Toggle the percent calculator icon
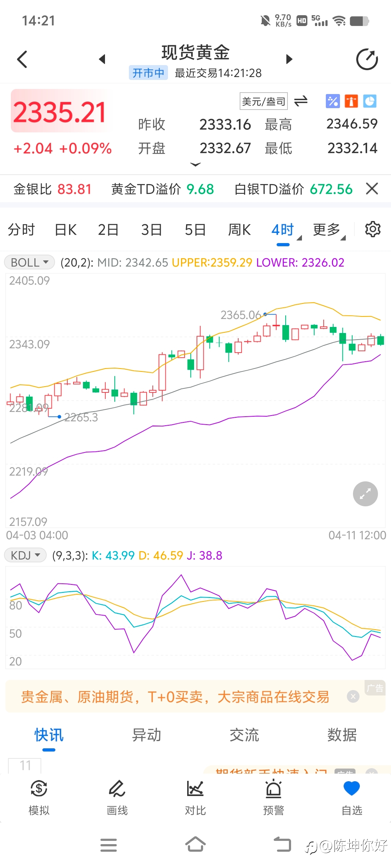 pos(333,101)
